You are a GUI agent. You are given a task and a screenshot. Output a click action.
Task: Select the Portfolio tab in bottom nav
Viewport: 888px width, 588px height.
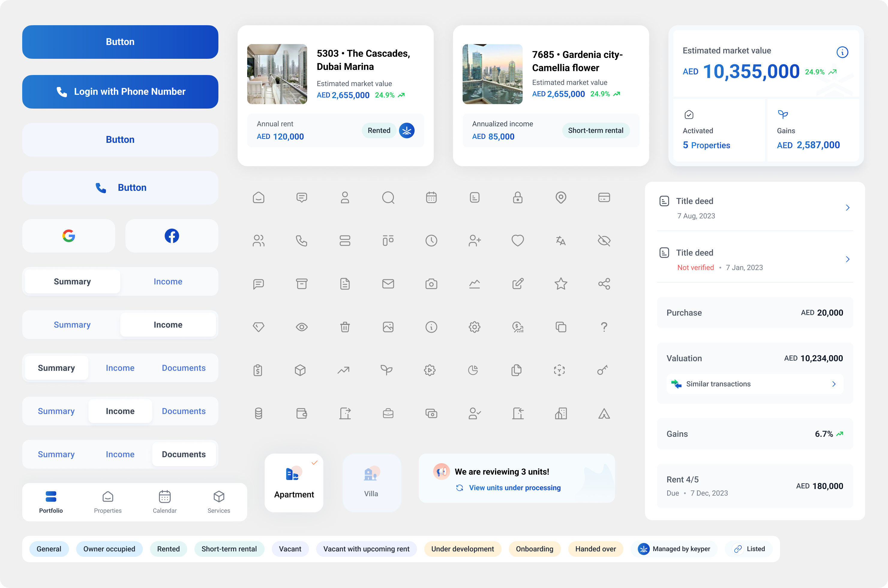[51, 502]
